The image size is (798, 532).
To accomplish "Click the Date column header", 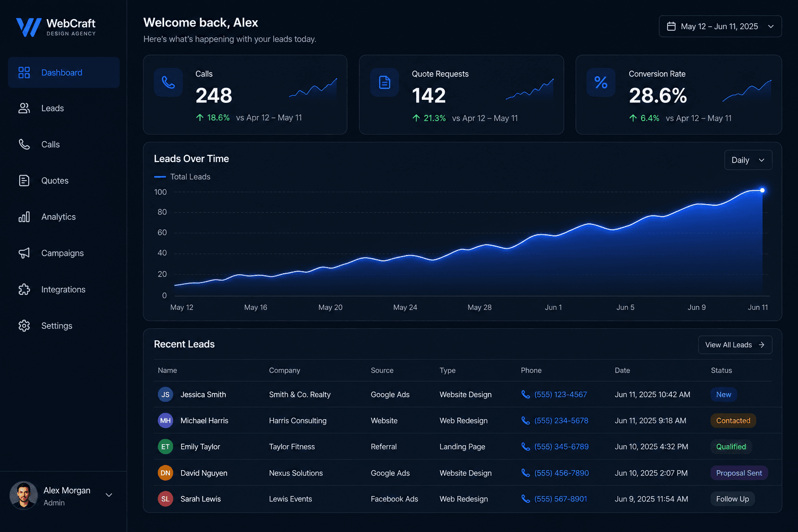I will 622,370.
